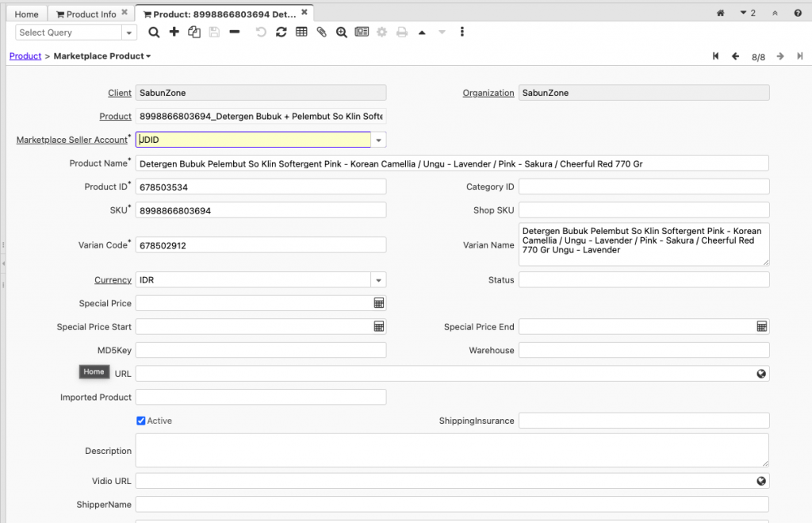Switch to grid view with the table icon

pyautogui.click(x=301, y=32)
